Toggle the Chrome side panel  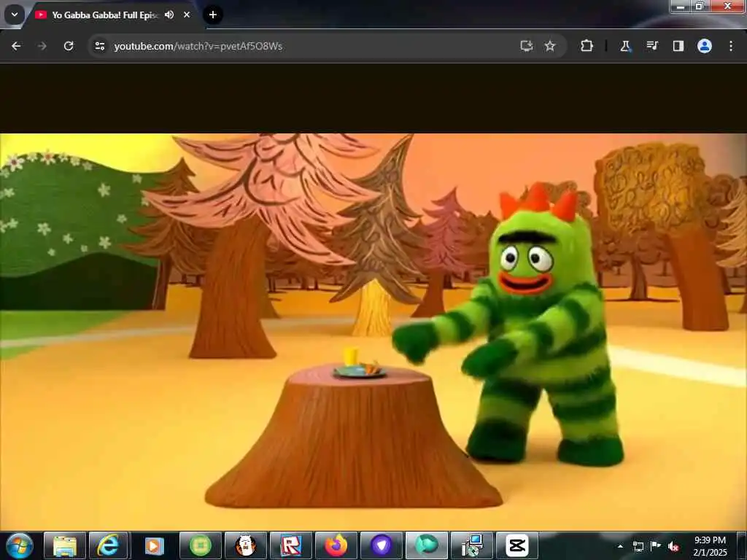[678, 46]
